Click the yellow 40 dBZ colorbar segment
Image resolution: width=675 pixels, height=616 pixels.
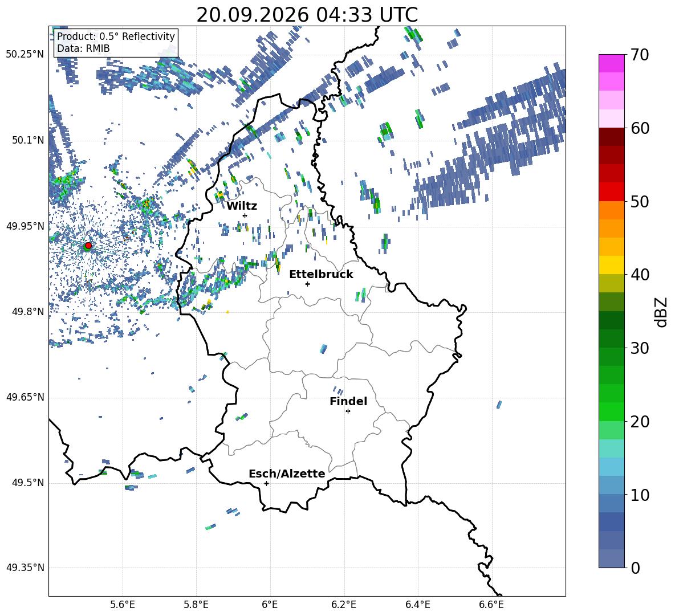[x=611, y=265]
